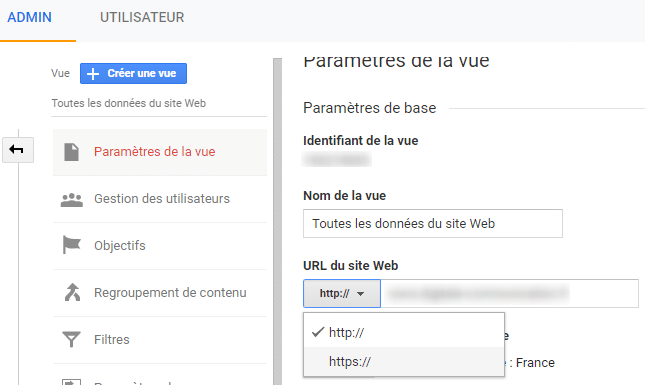This screenshot has width=645, height=385.
Task: Click the people icon for Gestion des utilisateurs
Action: (72, 199)
